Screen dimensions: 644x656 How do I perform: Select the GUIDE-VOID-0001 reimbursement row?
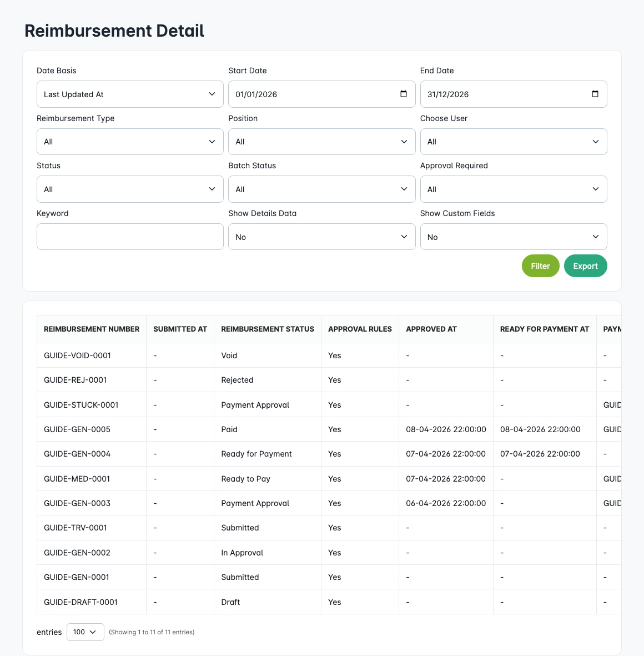(77, 355)
